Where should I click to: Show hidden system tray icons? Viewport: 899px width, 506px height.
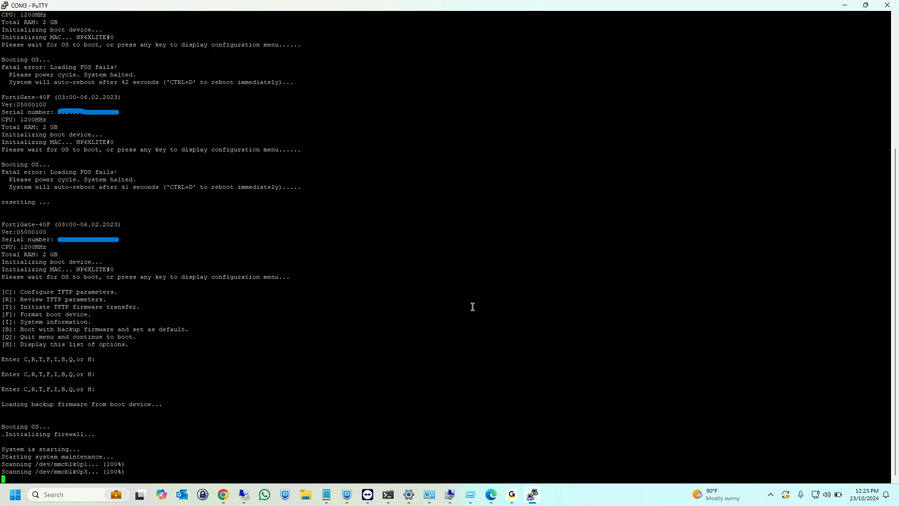pos(771,495)
